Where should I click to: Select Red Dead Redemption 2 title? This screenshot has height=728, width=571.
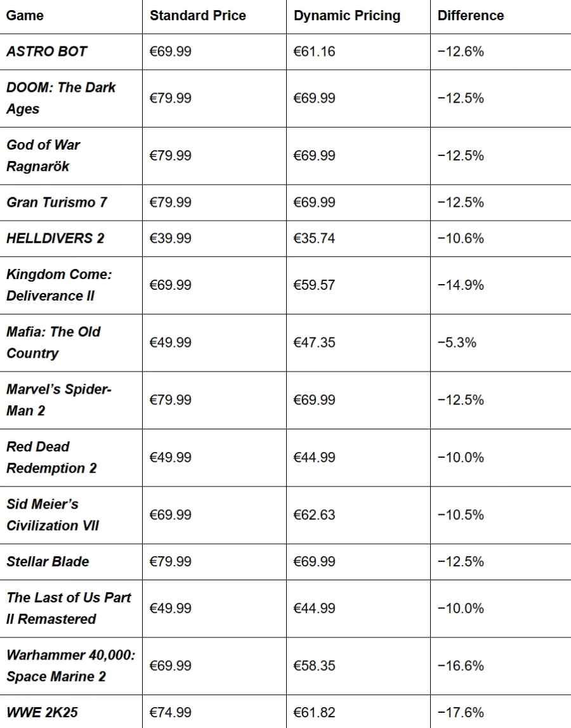point(51,457)
